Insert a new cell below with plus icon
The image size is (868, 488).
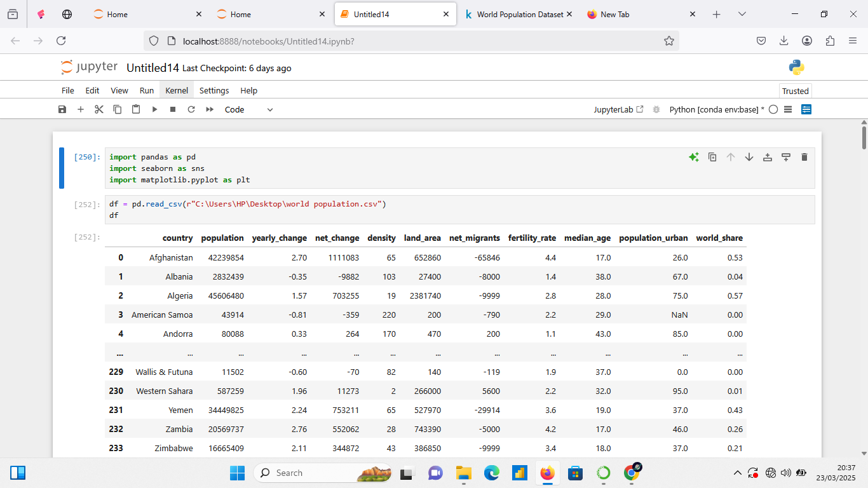[x=81, y=109]
